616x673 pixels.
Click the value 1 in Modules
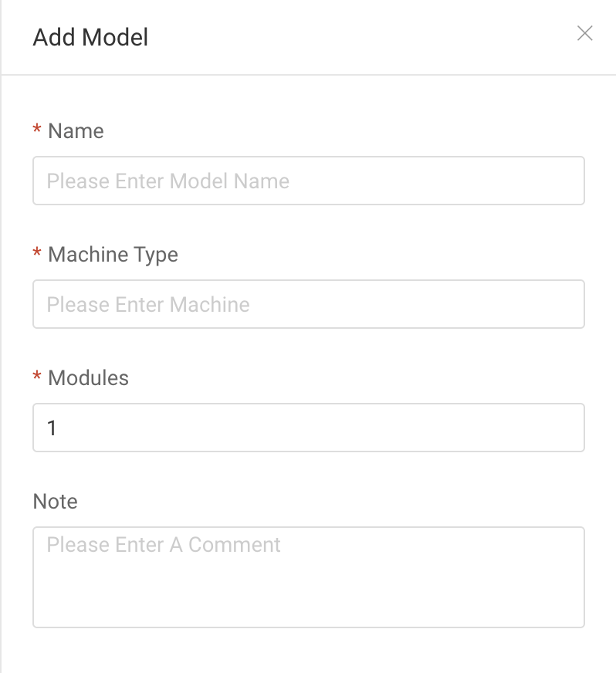tap(52, 428)
